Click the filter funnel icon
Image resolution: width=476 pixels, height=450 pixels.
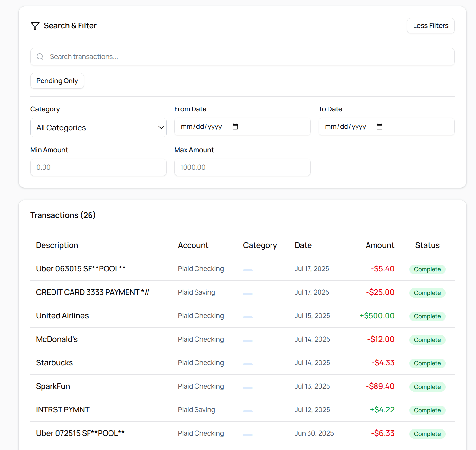pyautogui.click(x=35, y=26)
